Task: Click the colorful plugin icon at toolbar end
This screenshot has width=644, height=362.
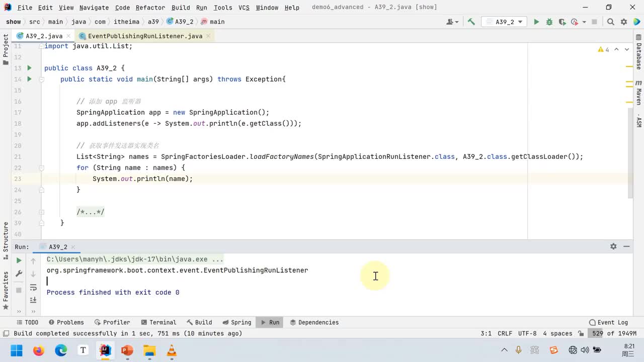Action: 637,22
